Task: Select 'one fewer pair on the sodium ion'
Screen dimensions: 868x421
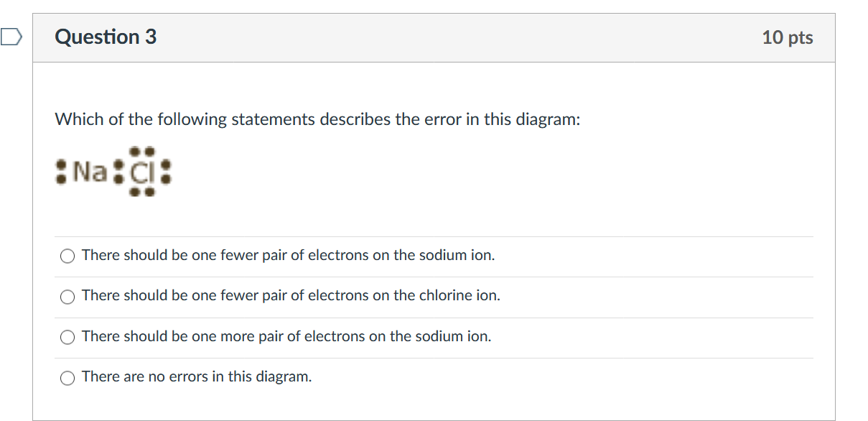Action: [x=67, y=256]
